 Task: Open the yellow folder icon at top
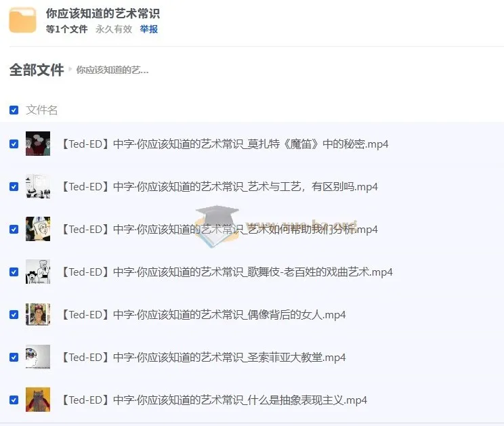coord(22,20)
